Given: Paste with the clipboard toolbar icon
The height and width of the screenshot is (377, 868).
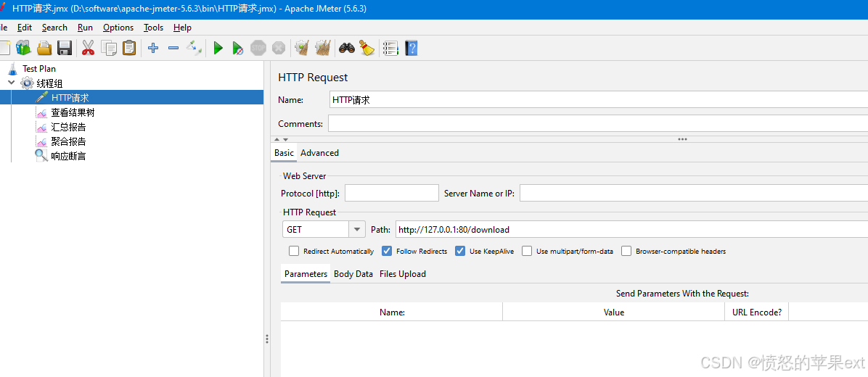Looking at the screenshot, I should tap(129, 48).
